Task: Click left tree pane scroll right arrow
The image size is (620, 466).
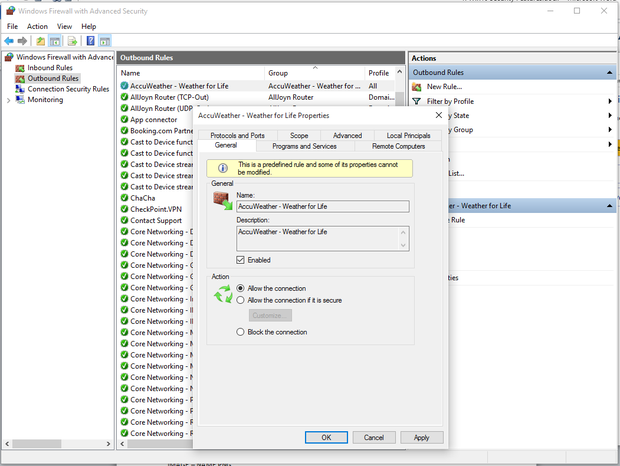Action: tap(108, 444)
